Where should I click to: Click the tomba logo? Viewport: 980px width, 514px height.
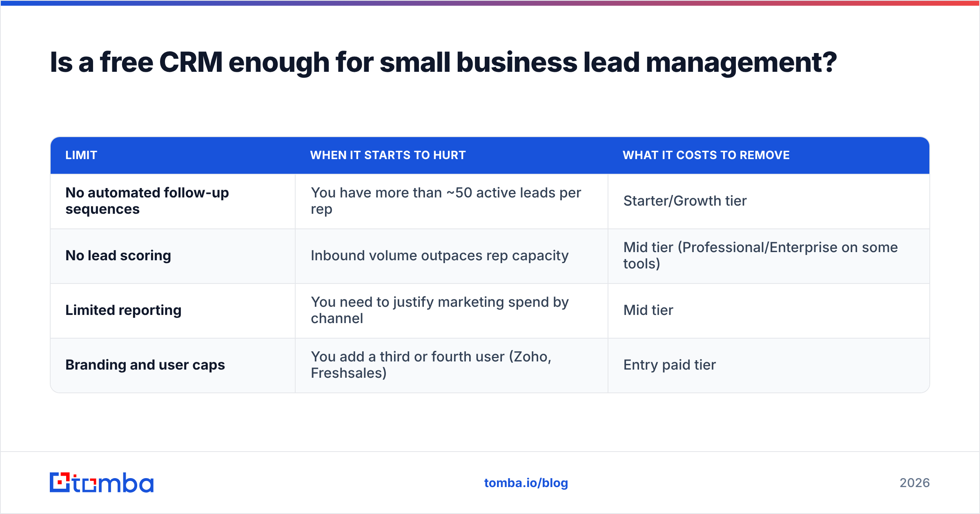click(102, 483)
